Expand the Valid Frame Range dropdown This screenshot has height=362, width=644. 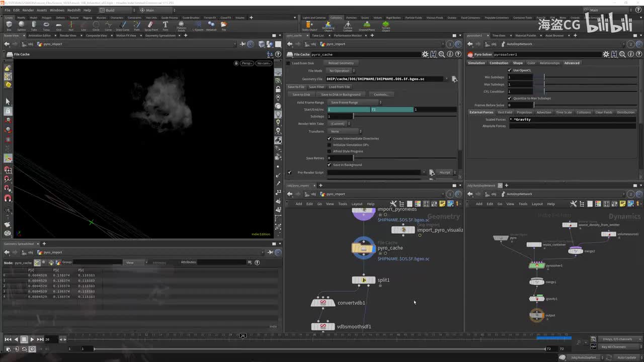click(355, 103)
